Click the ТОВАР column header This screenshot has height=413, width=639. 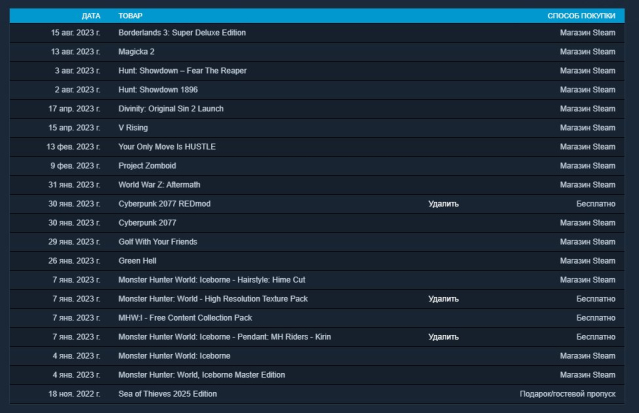130,16
